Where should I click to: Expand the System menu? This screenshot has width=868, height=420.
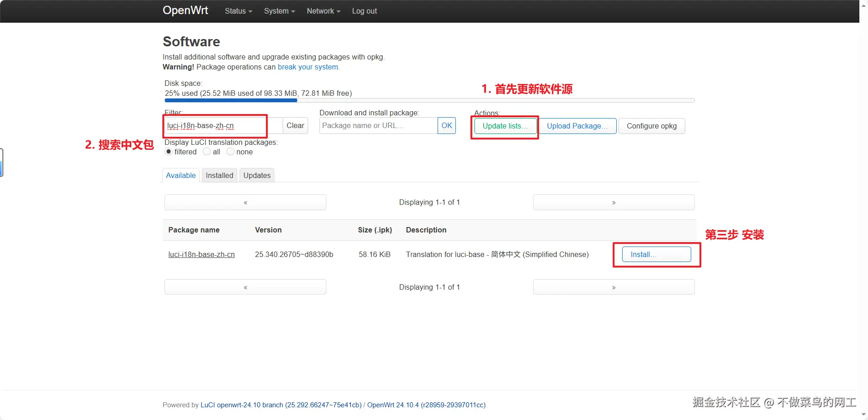(x=279, y=11)
